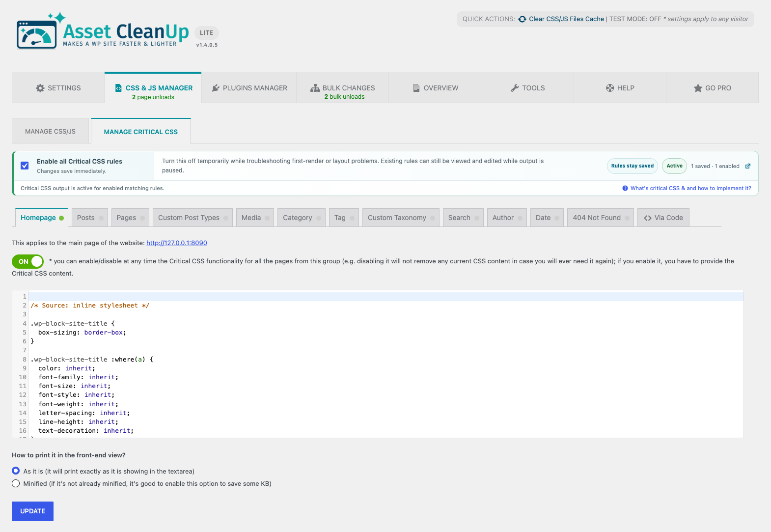This screenshot has width=771, height=532.
Task: Switch to the Pages critical CSS tab
Action: [x=130, y=218]
